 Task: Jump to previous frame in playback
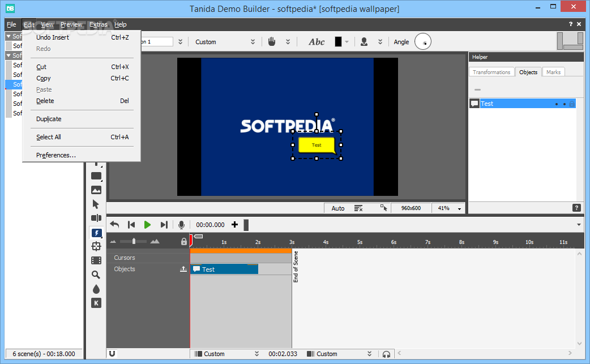pos(131,225)
